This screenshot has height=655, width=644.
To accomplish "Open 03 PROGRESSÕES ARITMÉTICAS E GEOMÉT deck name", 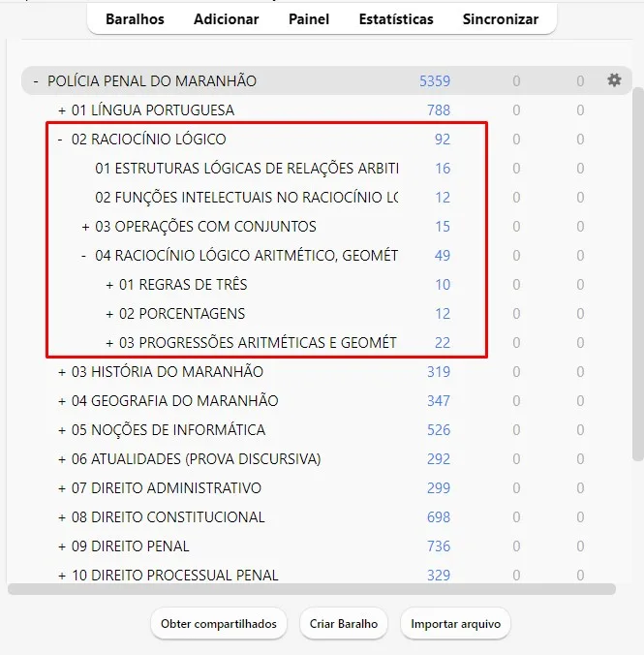I will (258, 343).
